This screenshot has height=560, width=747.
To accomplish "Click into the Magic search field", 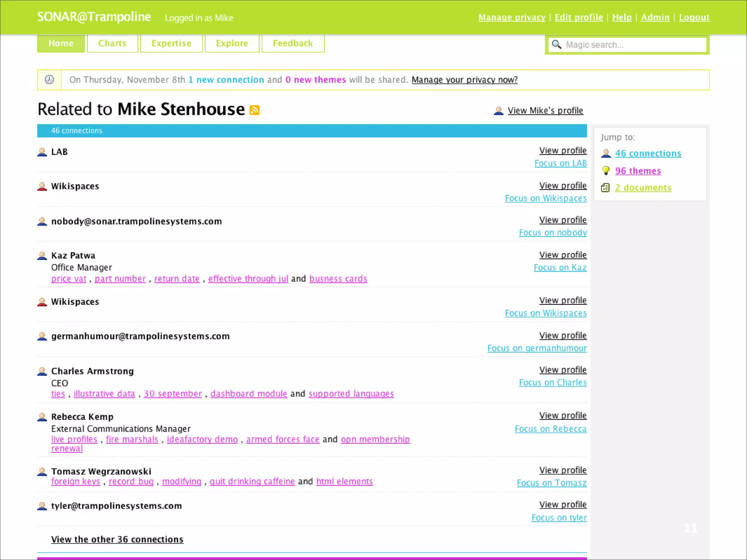I will (634, 45).
